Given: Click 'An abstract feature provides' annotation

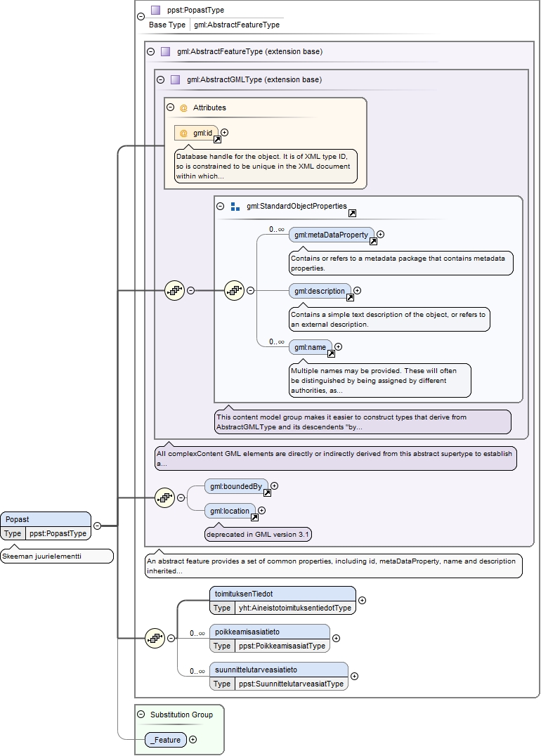Looking at the screenshot, I should [334, 566].
